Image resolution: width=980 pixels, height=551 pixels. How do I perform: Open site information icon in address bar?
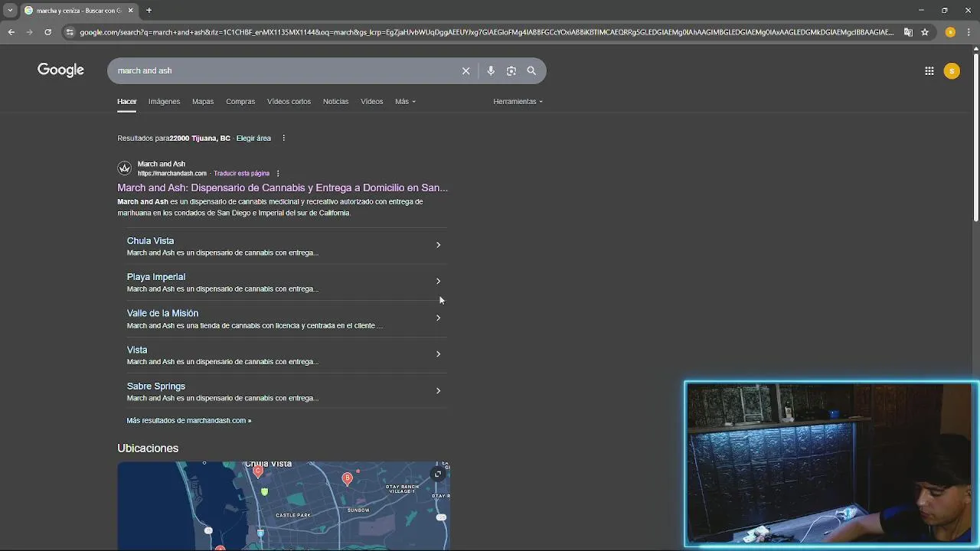point(70,32)
